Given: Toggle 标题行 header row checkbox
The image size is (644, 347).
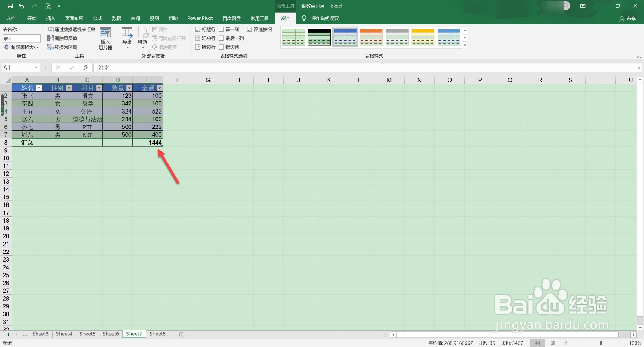Looking at the screenshot, I should [198, 29].
